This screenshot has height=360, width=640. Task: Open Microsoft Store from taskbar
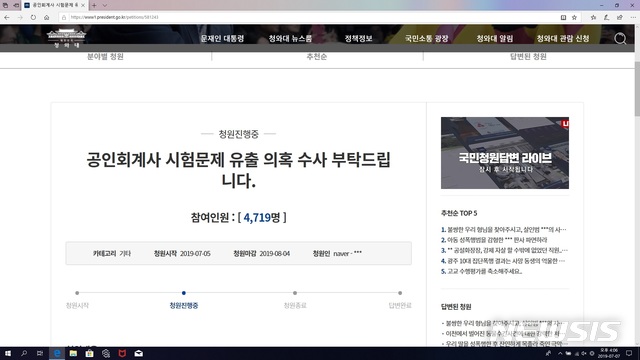(89, 353)
